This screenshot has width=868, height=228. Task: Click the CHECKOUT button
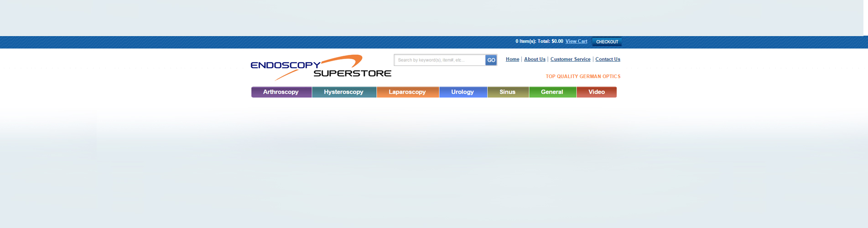[x=607, y=42]
